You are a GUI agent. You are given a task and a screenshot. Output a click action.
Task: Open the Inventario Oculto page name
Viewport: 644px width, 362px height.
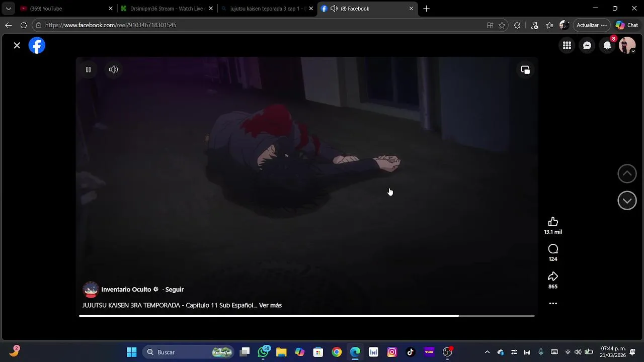(126, 290)
